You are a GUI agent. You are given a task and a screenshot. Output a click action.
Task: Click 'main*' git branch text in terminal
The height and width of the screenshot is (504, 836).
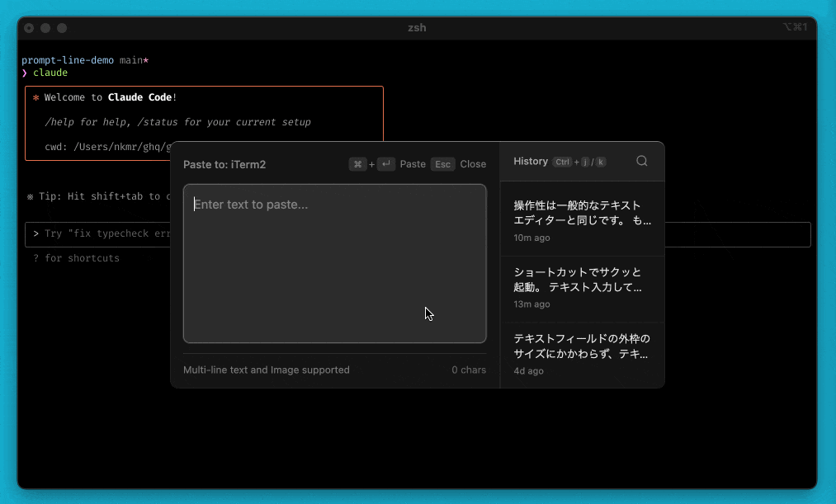pos(134,60)
